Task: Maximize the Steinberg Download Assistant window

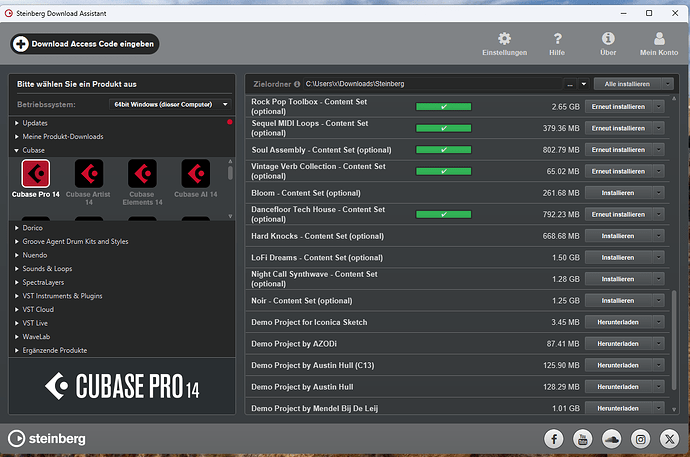Action: point(649,13)
